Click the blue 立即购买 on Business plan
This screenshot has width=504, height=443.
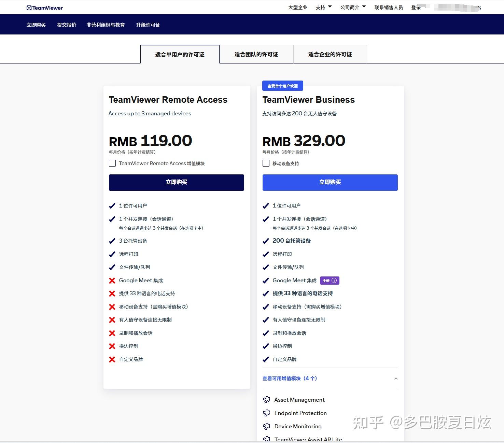coord(330,182)
